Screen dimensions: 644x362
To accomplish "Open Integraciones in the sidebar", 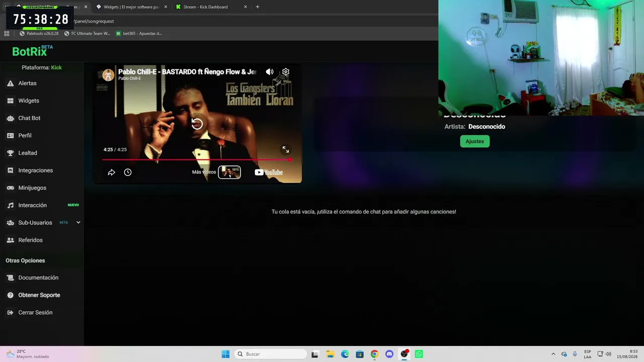I will tap(35, 170).
